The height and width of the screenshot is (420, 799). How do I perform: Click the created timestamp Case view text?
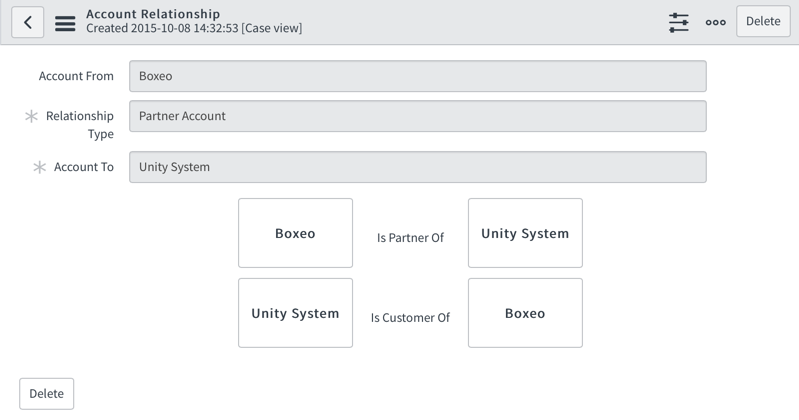pos(194,28)
